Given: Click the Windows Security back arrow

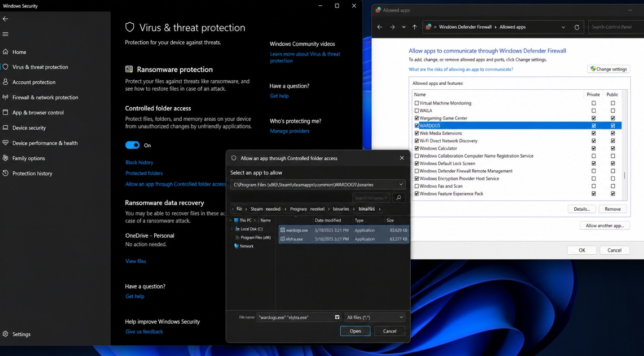Looking at the screenshot, I should pos(5,19).
